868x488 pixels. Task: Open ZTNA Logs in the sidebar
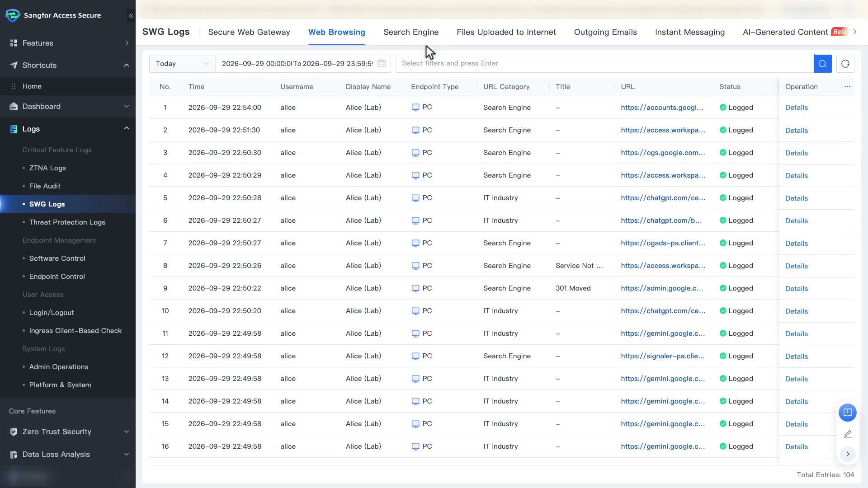[47, 168]
